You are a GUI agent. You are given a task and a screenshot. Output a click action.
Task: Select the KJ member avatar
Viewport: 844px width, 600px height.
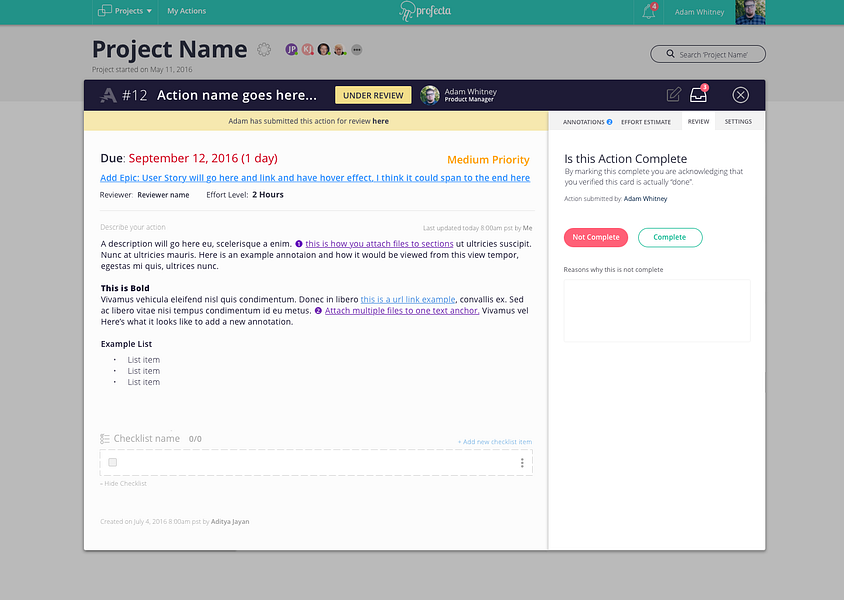pos(307,50)
